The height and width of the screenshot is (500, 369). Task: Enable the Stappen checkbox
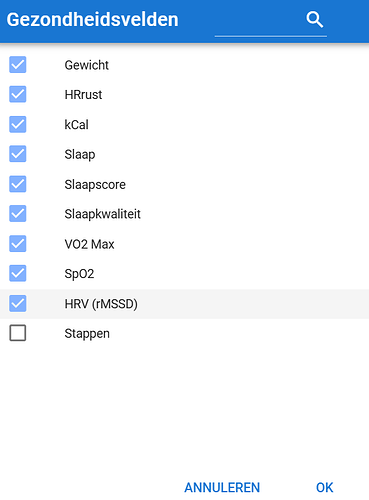18,333
